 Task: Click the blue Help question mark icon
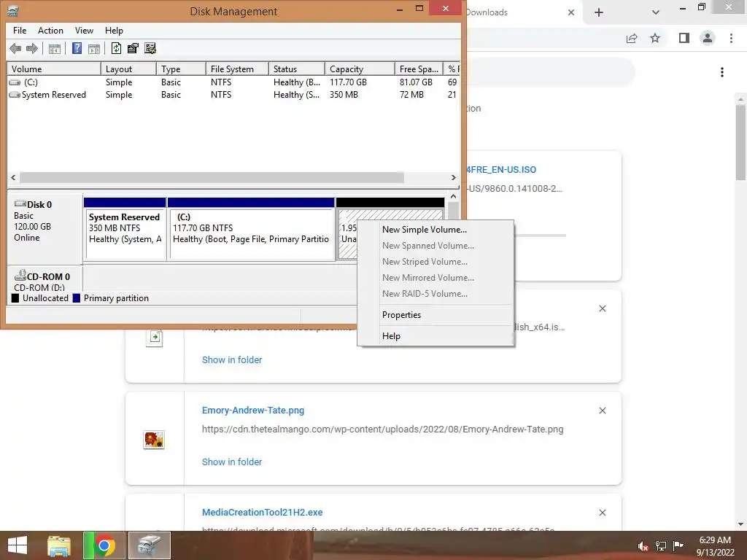(x=77, y=48)
